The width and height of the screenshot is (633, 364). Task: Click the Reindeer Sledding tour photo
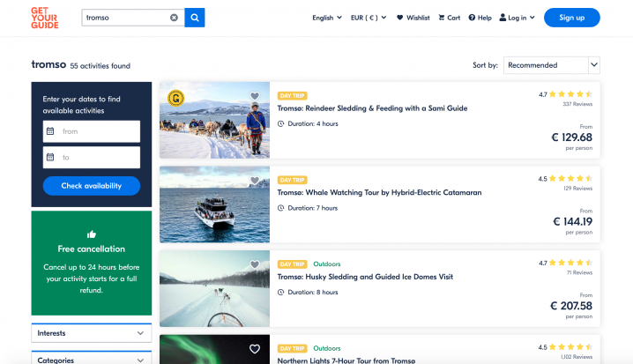[215, 120]
